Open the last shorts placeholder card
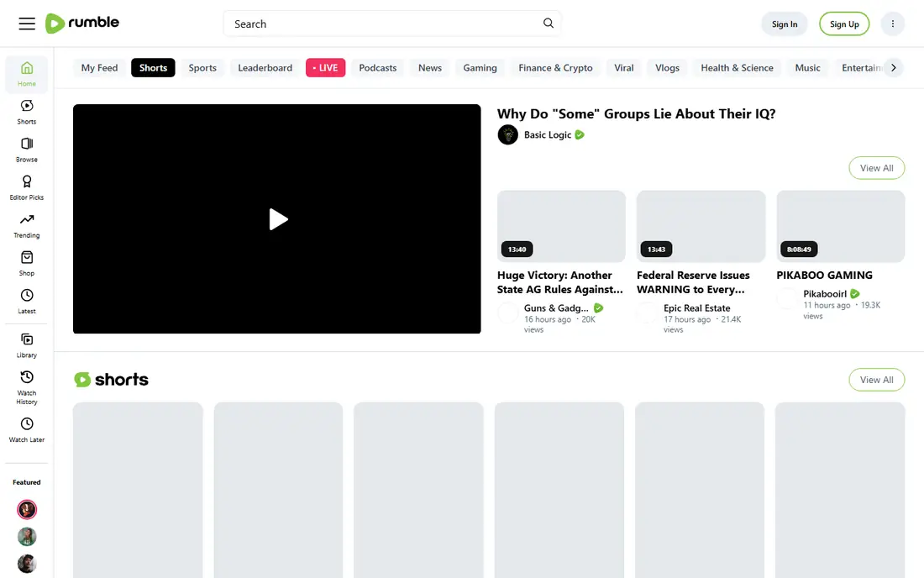Screen dimensions: 924x578 pyautogui.click(x=840, y=491)
